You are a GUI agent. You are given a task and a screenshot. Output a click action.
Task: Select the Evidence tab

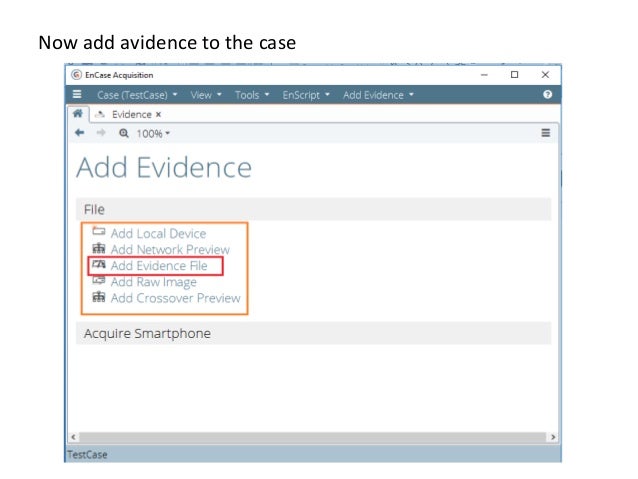(x=131, y=114)
